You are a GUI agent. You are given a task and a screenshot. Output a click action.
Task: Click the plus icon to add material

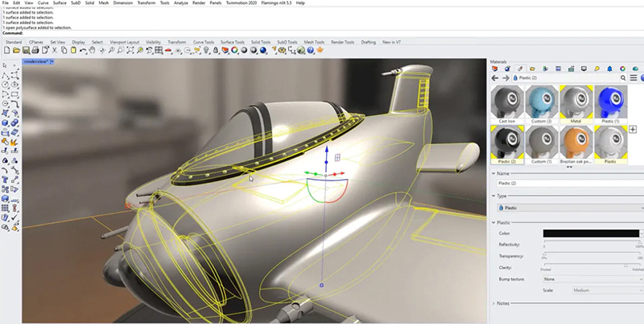coord(633,129)
